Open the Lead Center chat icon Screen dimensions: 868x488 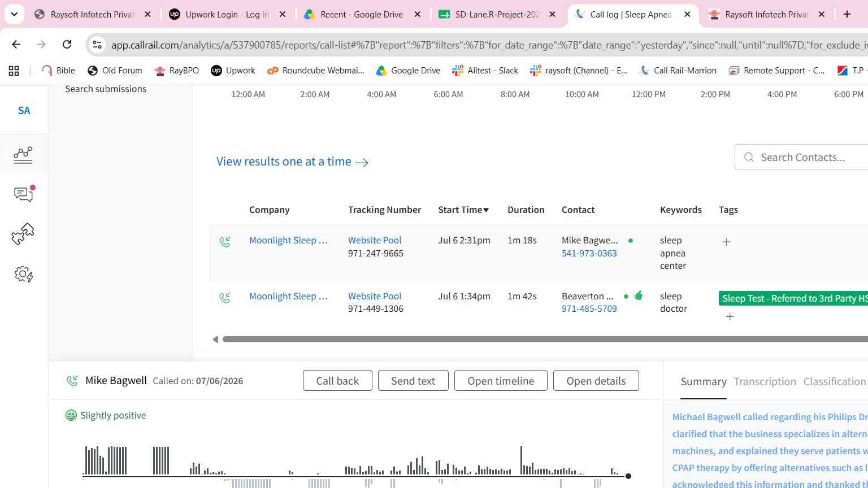point(24,194)
